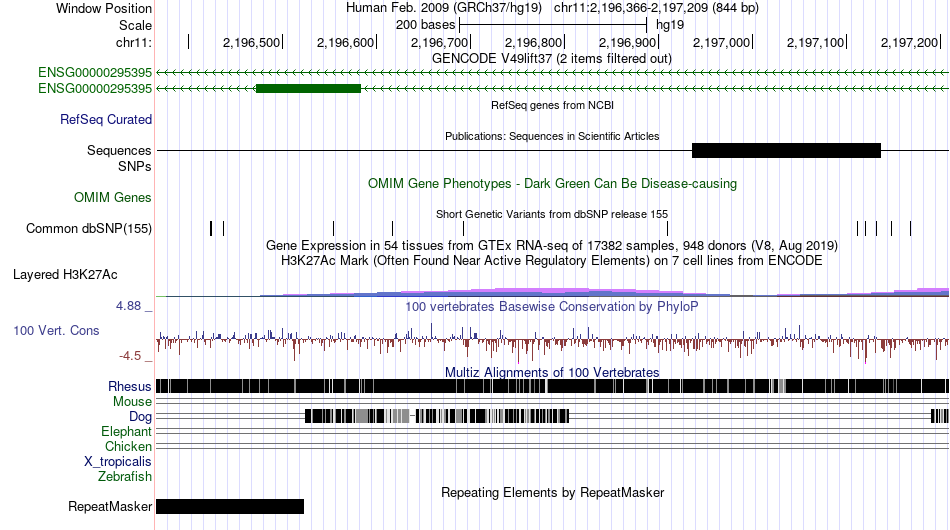The width and height of the screenshot is (950, 530).
Task: Open OMIM Gene Phenotypes track title
Action: 552,184
